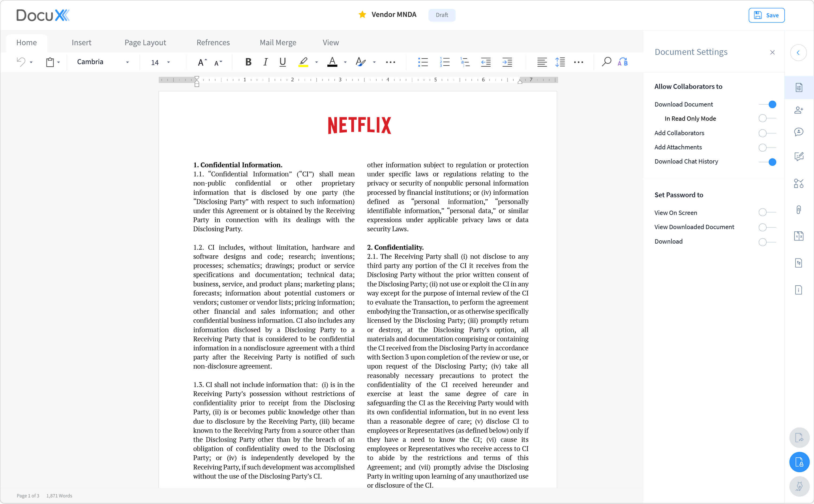Increase font size with A-up icon
Screen dimensions: 814x504
202,62
